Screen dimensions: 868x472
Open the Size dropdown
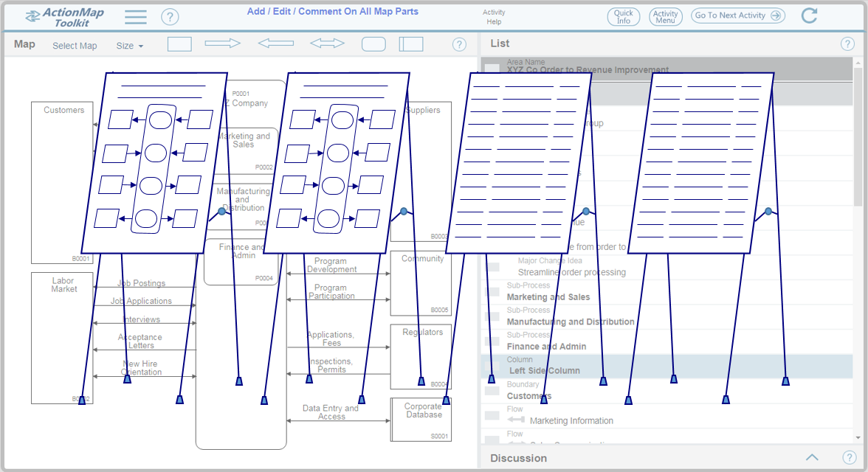tap(130, 46)
